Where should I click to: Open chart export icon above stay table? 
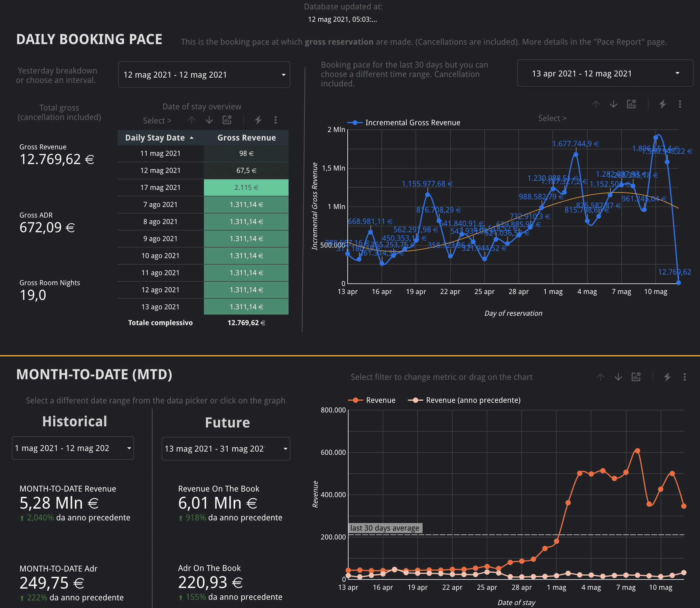click(227, 120)
